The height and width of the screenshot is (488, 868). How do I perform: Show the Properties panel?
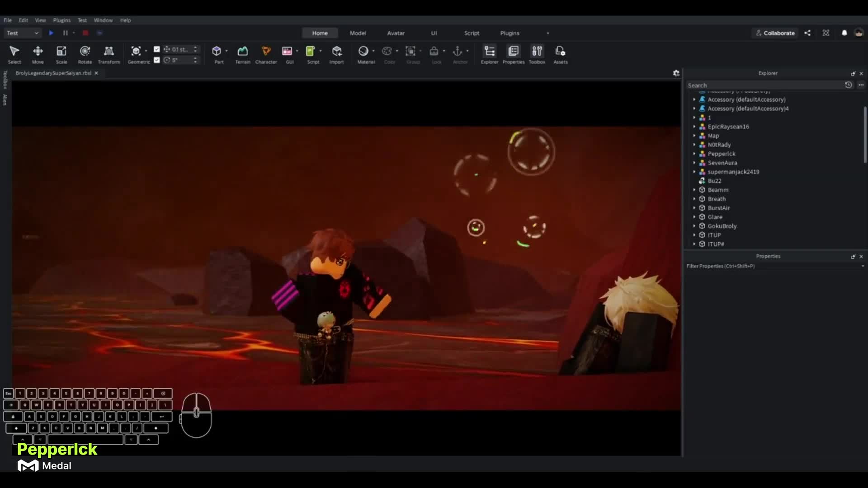coord(514,55)
